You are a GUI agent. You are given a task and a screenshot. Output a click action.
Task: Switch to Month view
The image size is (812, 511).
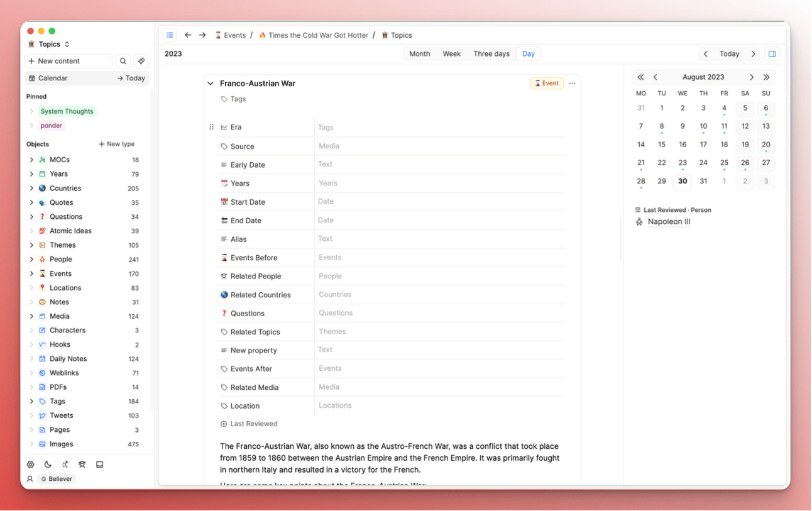(420, 54)
